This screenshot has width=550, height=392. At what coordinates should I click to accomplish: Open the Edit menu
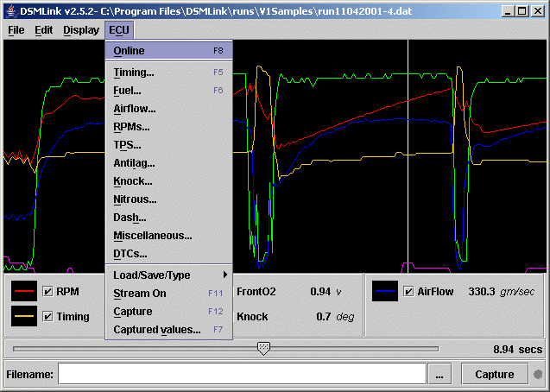click(x=44, y=29)
